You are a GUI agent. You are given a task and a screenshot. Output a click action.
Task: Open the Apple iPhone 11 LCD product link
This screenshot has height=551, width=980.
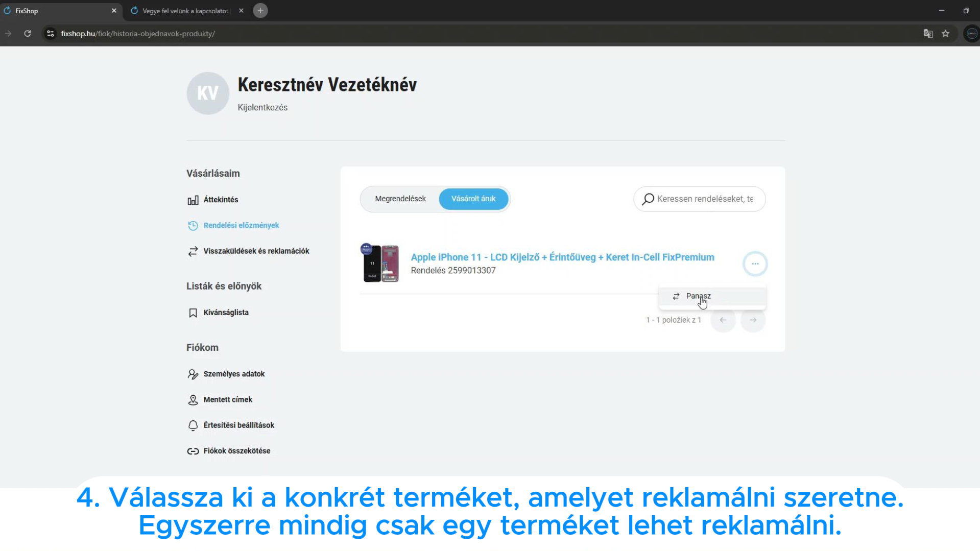coord(562,257)
